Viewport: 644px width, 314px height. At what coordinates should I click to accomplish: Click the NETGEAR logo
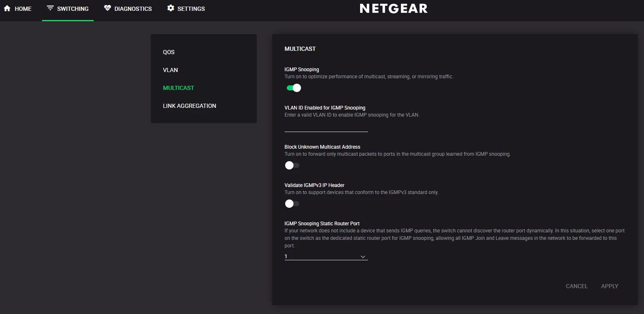(393, 9)
